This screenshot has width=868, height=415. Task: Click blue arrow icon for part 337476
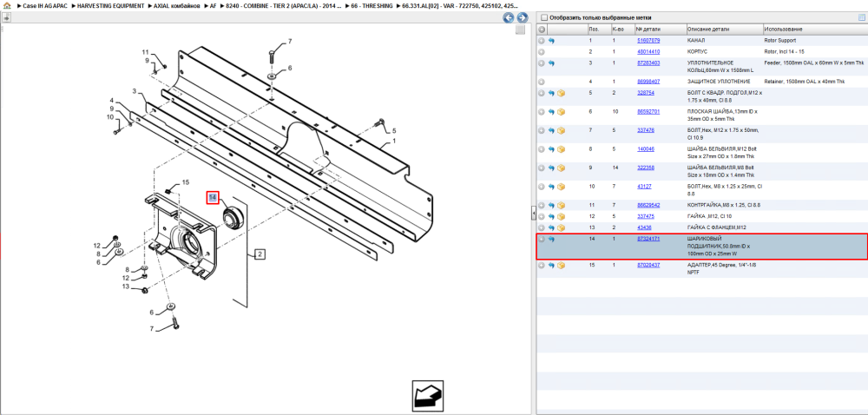551,130
